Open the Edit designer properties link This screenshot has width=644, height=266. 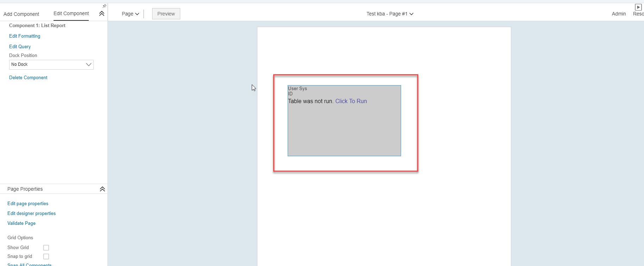(x=31, y=213)
